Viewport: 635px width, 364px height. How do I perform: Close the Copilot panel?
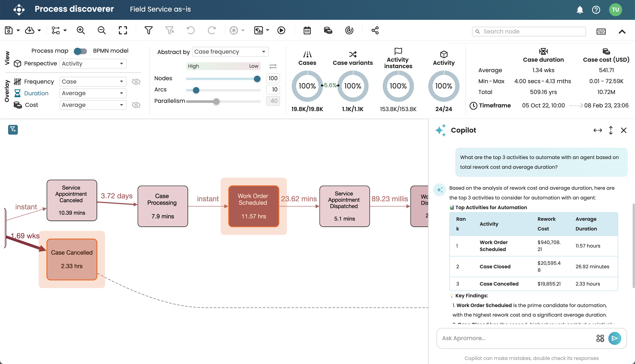[x=623, y=130]
